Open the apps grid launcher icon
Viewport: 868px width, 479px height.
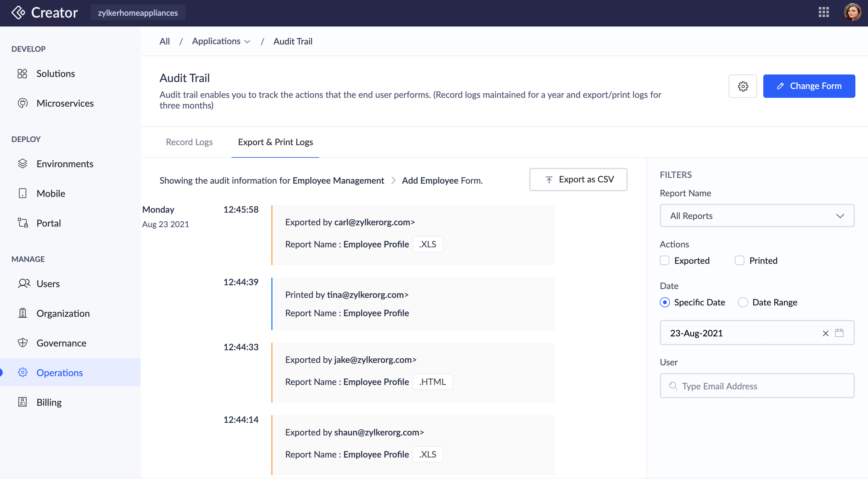[x=824, y=13]
